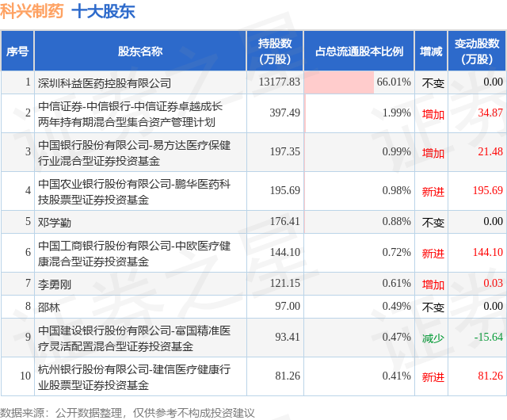Screen dimensions: 507x420
Task: Select the 持股数(万股) column header
Action: (275, 52)
